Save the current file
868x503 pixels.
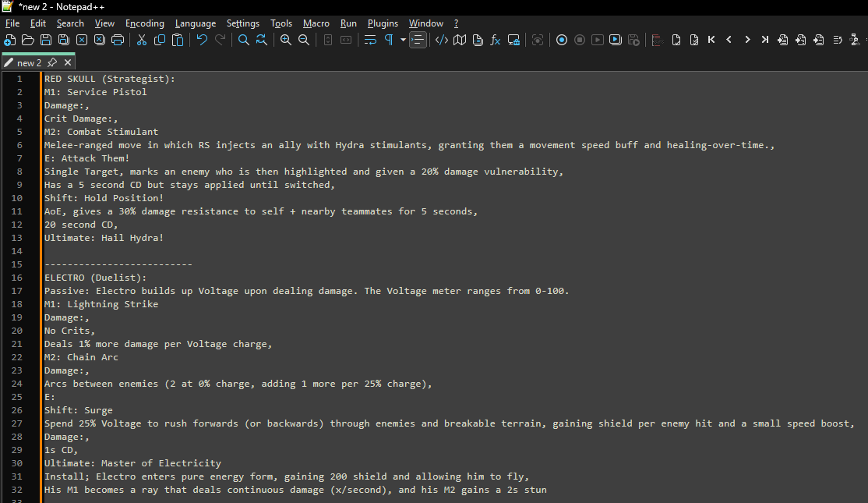(x=46, y=40)
